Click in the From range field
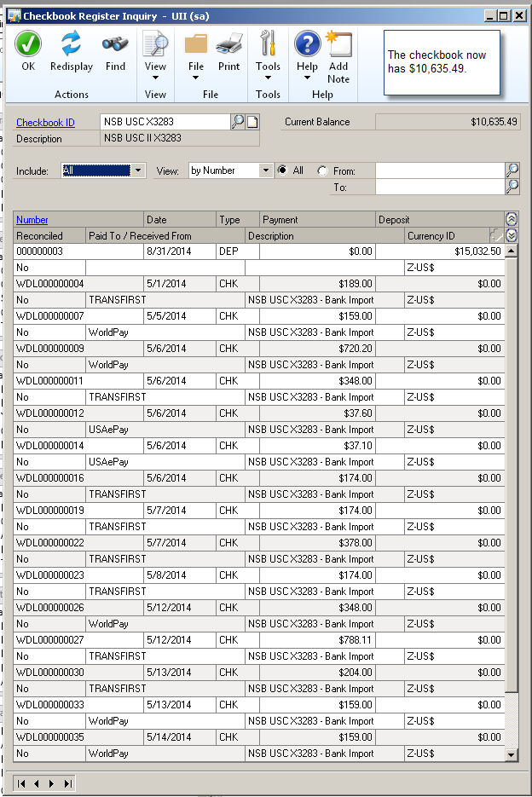Image resolution: width=532 pixels, height=797 pixels. pyautogui.click(x=440, y=170)
